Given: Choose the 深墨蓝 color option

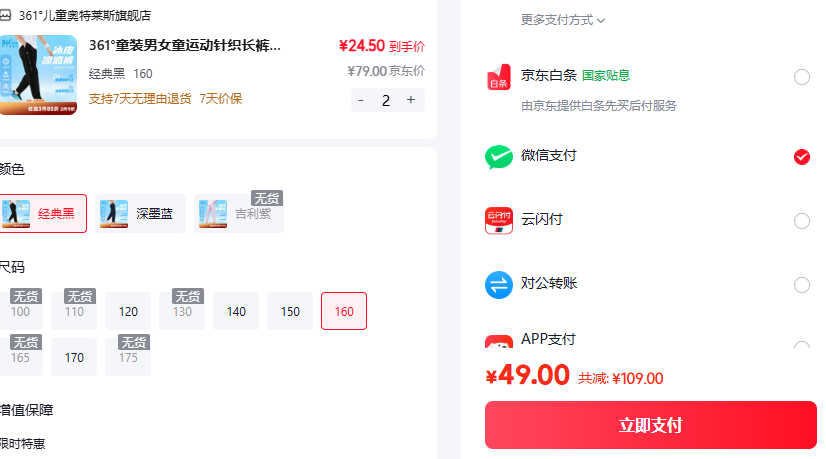Looking at the screenshot, I should [x=141, y=213].
